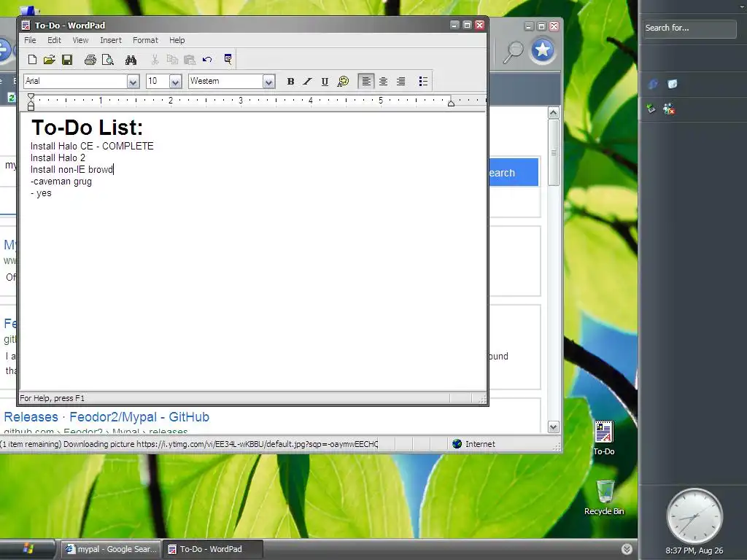The image size is (747, 560).
Task: Click the Favorites star button in browser
Action: coord(542,50)
